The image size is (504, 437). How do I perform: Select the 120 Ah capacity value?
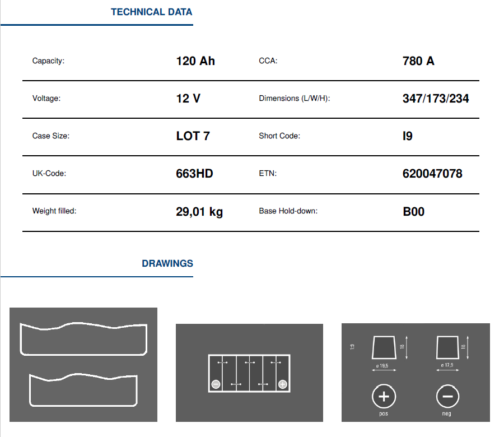(x=195, y=61)
